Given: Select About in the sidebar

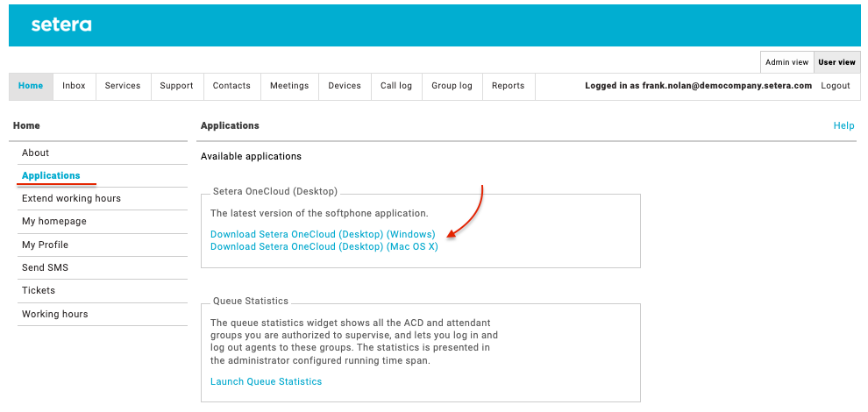Looking at the screenshot, I should click(x=103, y=153).
